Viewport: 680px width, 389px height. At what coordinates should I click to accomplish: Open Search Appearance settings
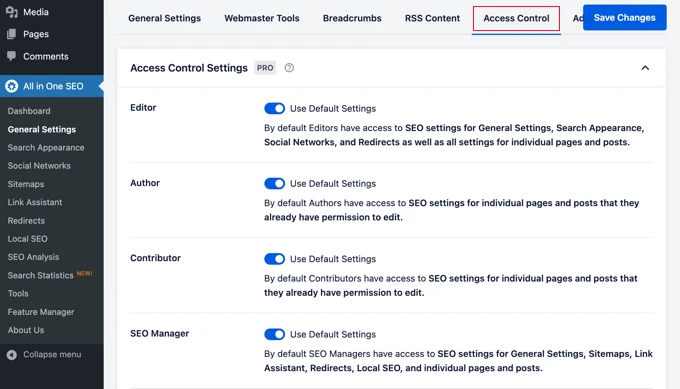[x=46, y=147]
